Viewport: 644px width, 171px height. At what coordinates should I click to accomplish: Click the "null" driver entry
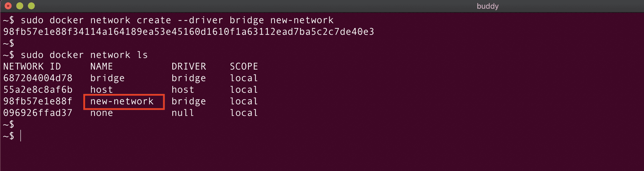click(183, 113)
